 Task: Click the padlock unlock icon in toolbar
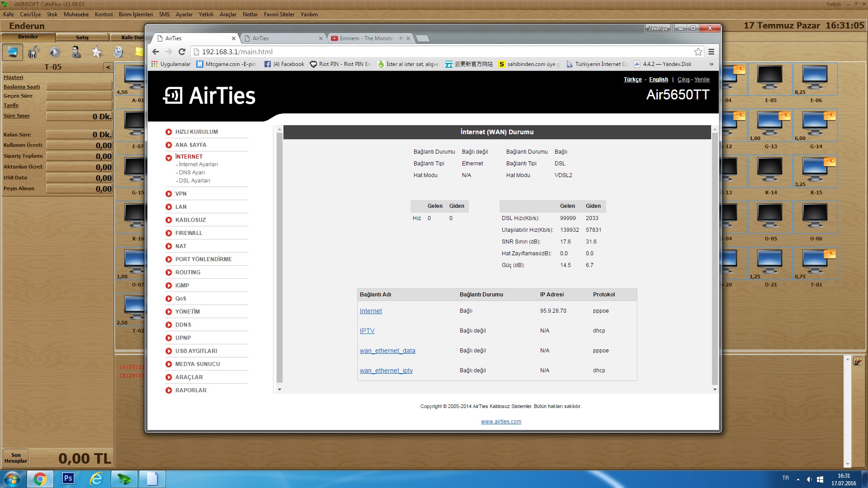pyautogui.click(x=33, y=52)
